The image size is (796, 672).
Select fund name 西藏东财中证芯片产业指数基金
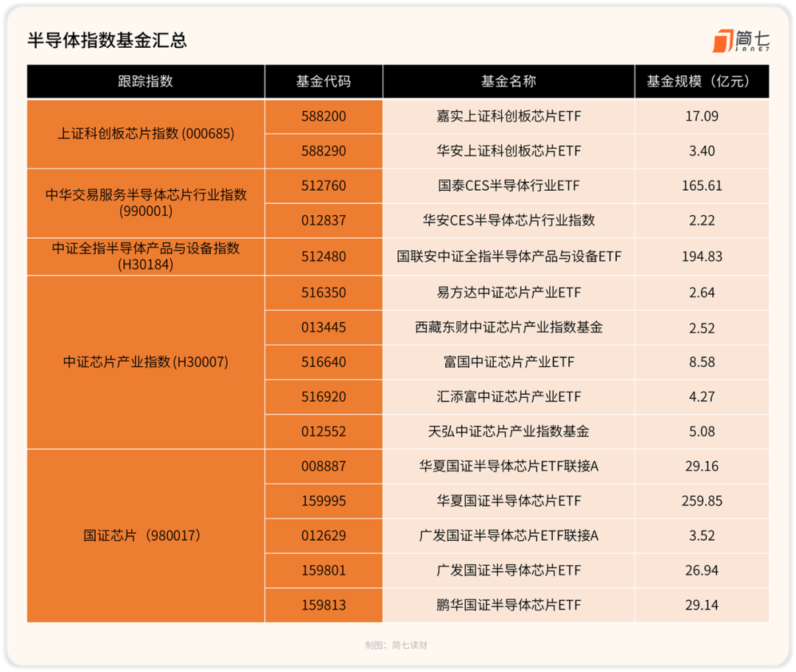509,327
